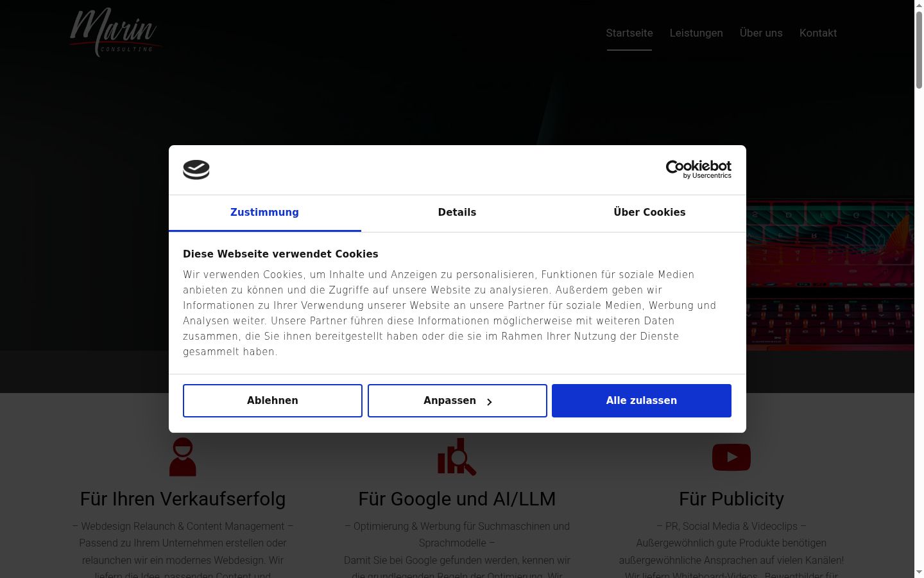Click the vertical scrollbar thumb
Image resolution: width=924 pixels, height=578 pixels.
click(919, 49)
